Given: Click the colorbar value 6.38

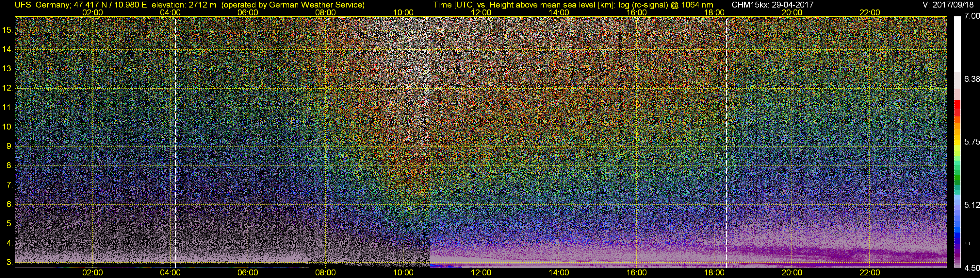Looking at the screenshot, I should 972,79.
